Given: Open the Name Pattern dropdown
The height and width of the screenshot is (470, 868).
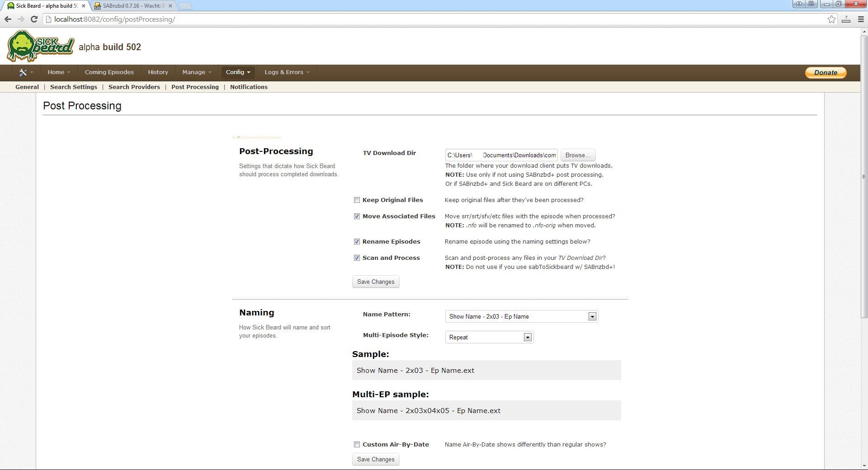Looking at the screenshot, I should coord(521,316).
